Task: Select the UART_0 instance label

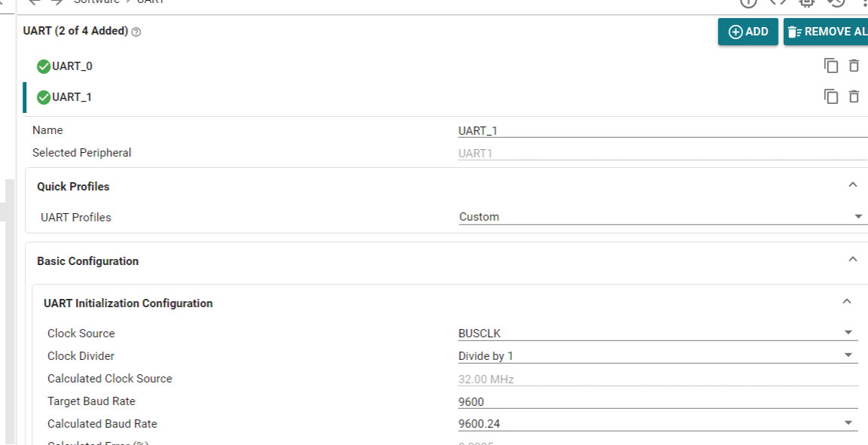Action: (72, 66)
